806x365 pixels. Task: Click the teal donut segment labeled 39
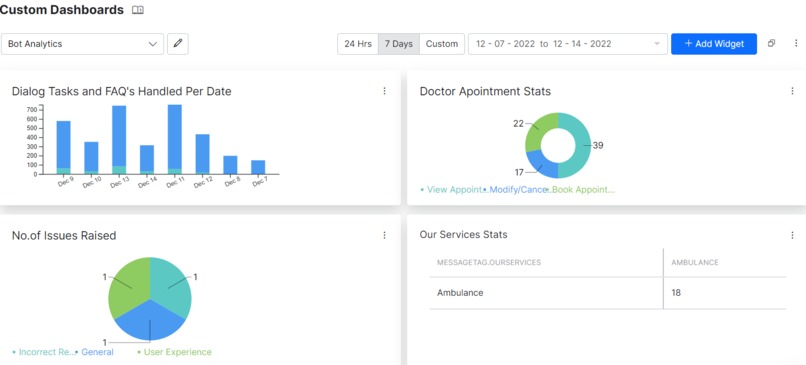(583, 145)
